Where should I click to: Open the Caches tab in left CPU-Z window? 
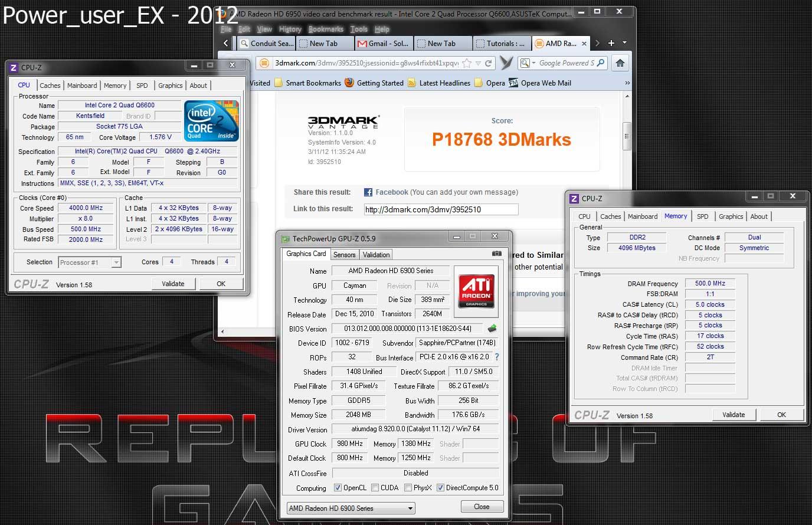pos(50,86)
